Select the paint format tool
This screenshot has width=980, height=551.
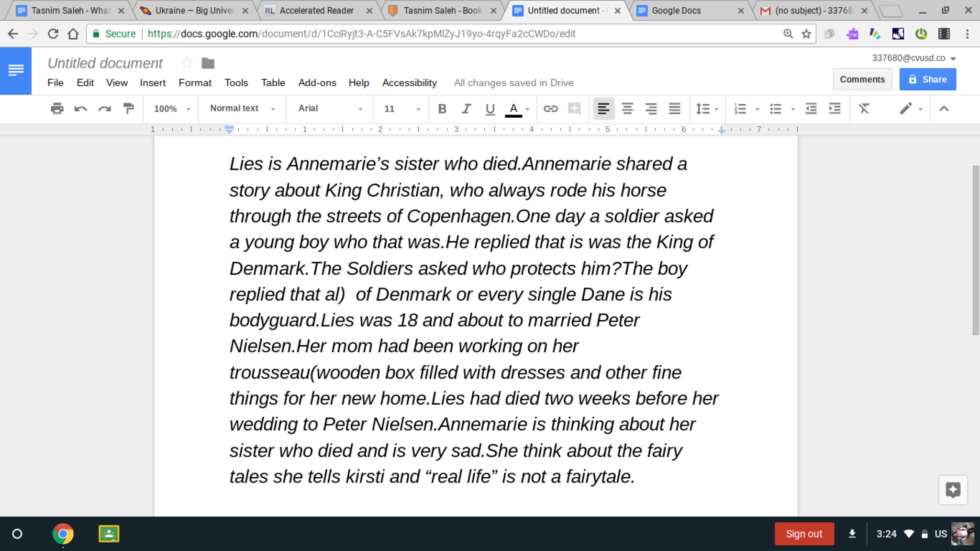coord(128,109)
